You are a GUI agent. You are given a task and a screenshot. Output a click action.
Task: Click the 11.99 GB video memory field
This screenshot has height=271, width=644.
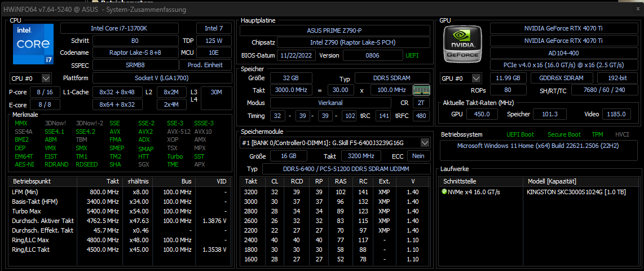pyautogui.click(x=509, y=78)
